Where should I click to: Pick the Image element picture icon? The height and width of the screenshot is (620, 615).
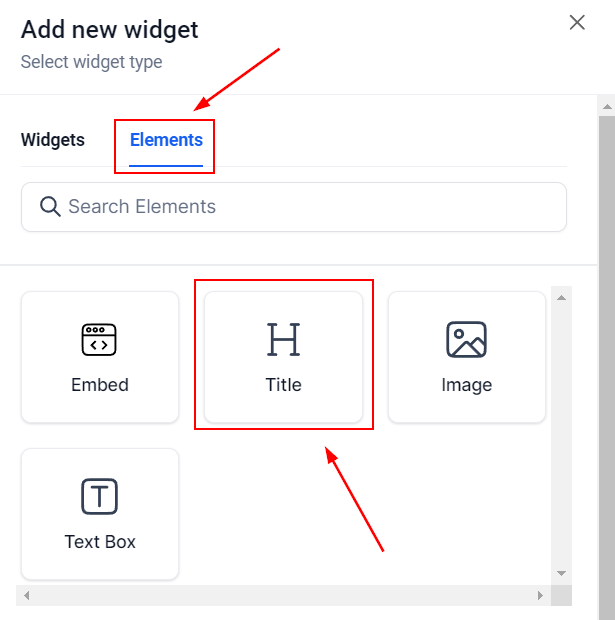[x=466, y=340]
